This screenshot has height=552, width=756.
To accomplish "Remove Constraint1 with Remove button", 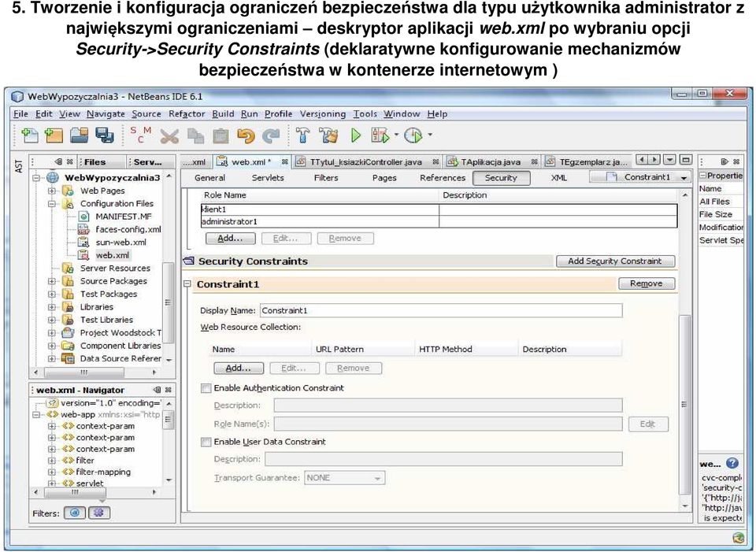I will tap(646, 284).
